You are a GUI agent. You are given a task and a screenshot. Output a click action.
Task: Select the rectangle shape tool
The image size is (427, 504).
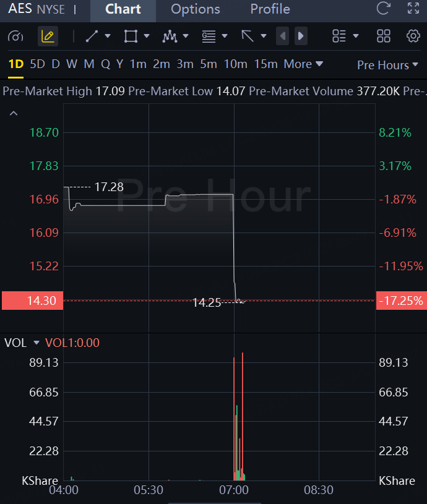point(131,36)
